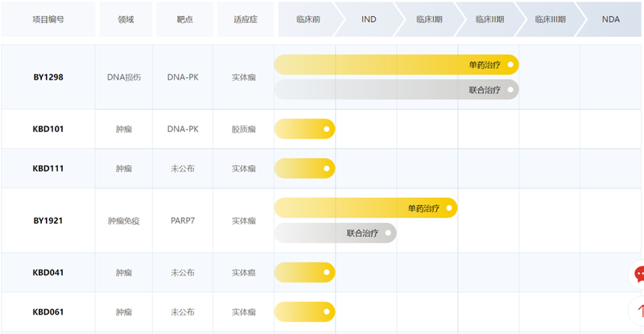Open project KBD111
The image size is (644, 334).
[x=48, y=168]
